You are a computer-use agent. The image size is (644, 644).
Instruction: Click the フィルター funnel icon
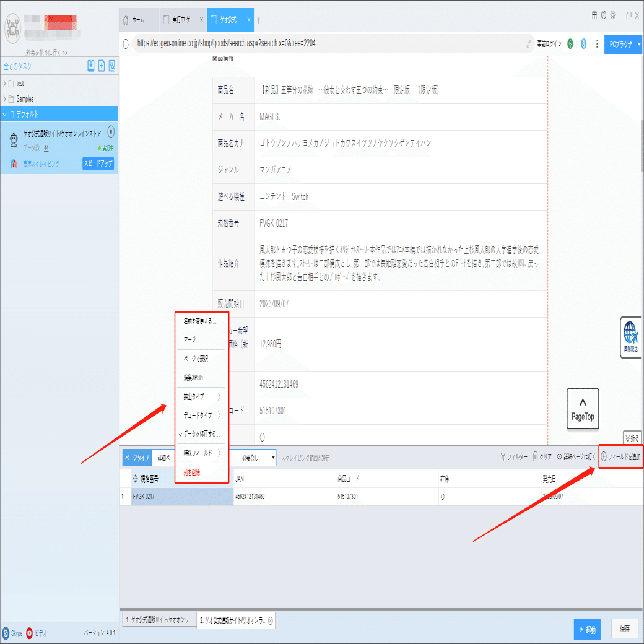(503, 456)
